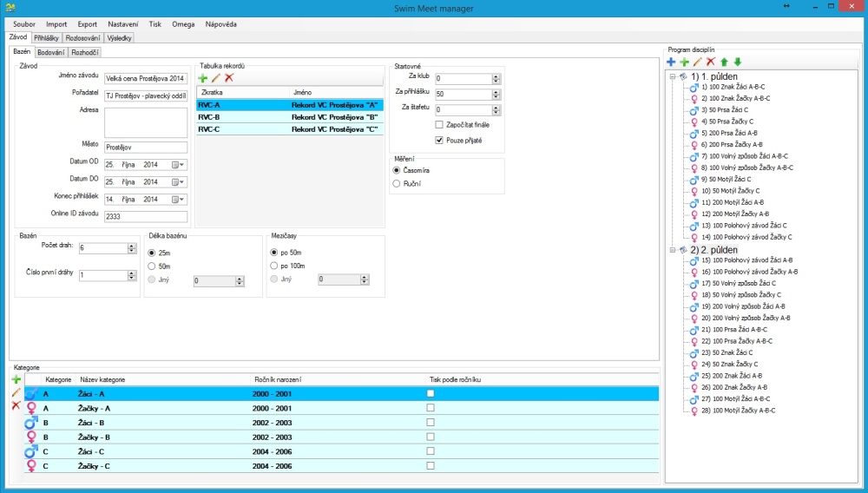Viewport: 868px width, 493px height.
Task: Switch to the Výsledky tab
Action: pos(120,38)
